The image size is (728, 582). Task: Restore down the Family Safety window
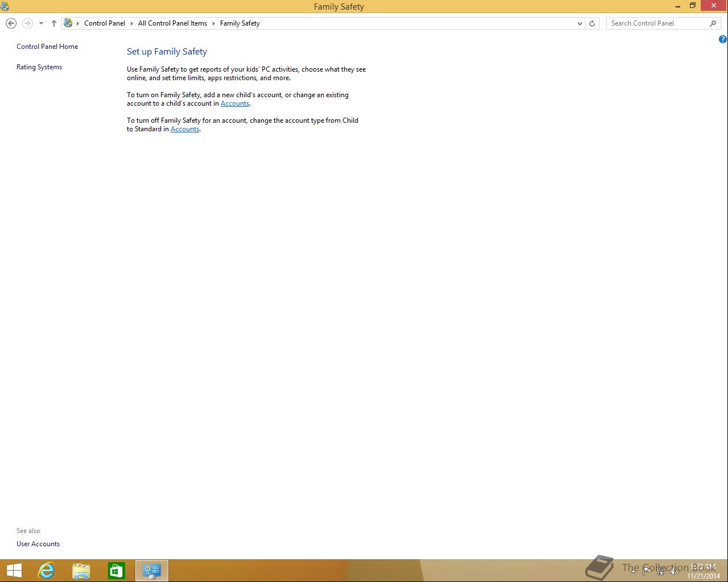693,6
